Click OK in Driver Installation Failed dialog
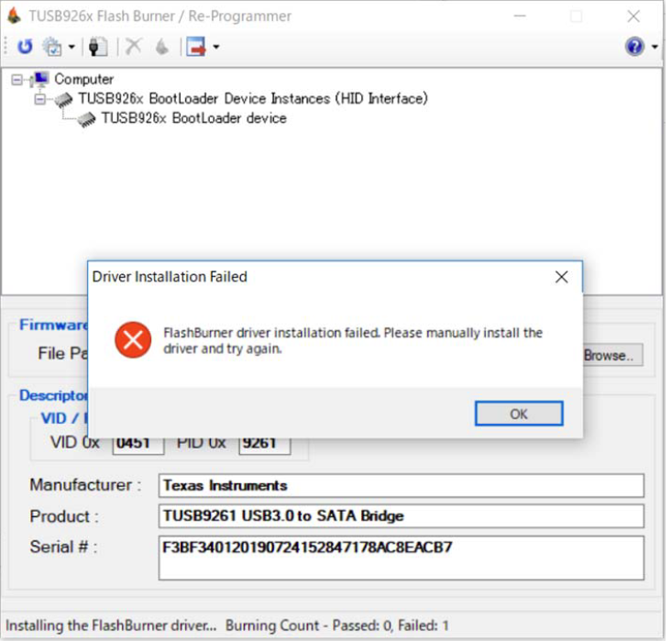The height and width of the screenshot is (641, 672). click(x=519, y=414)
